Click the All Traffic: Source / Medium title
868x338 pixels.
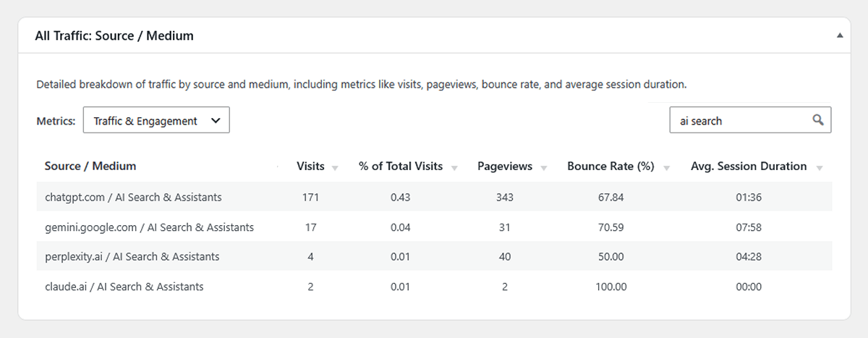pyautogui.click(x=114, y=35)
